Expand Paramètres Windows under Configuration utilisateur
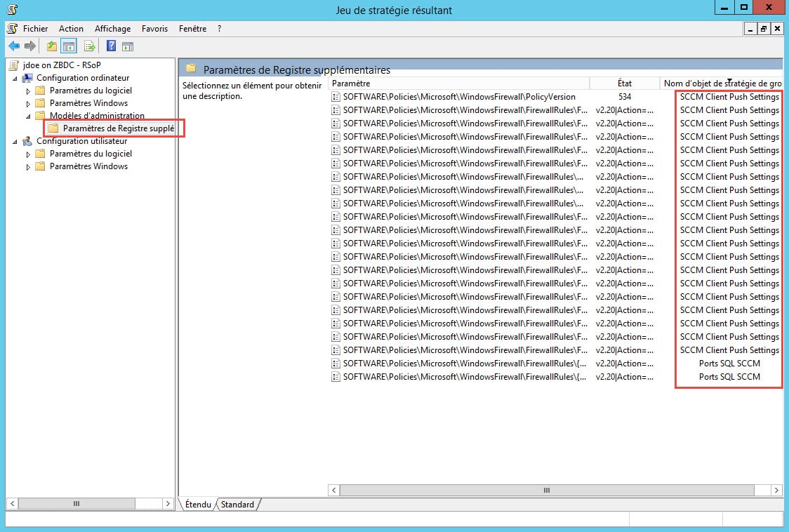Screen dimensions: 789x532 28,167
